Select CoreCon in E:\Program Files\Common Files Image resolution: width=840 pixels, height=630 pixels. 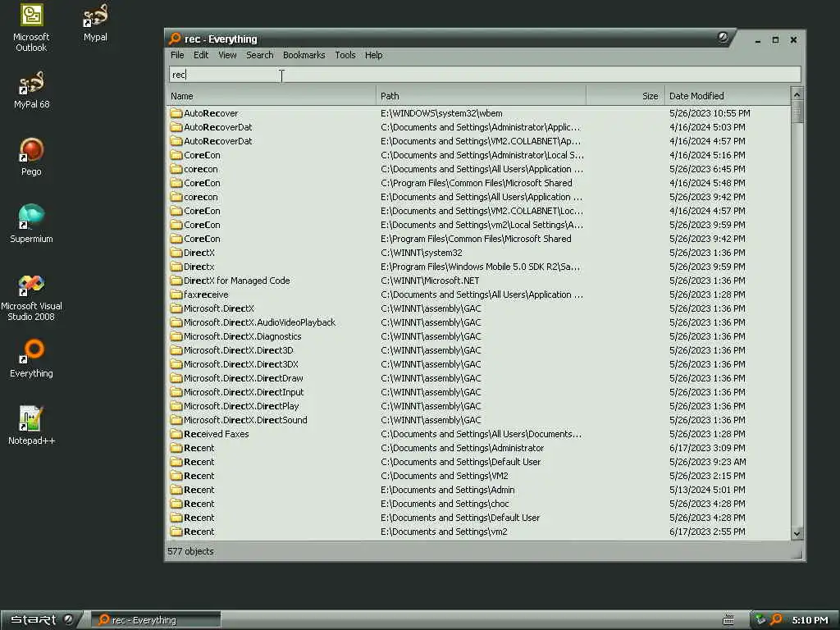(478, 239)
